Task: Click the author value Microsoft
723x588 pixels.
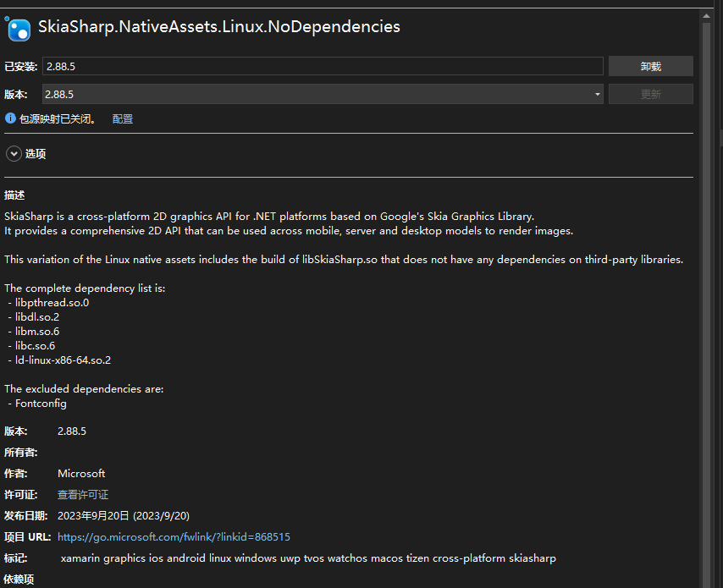Action: pos(81,473)
